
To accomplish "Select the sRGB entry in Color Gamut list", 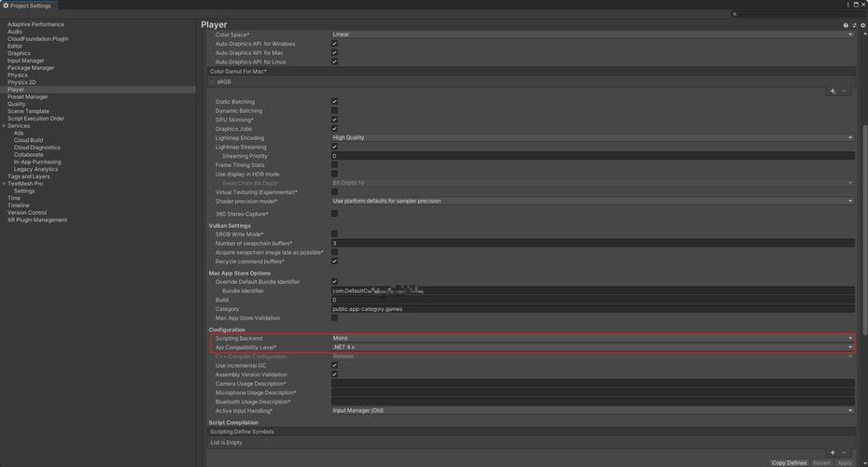I will (224, 82).
